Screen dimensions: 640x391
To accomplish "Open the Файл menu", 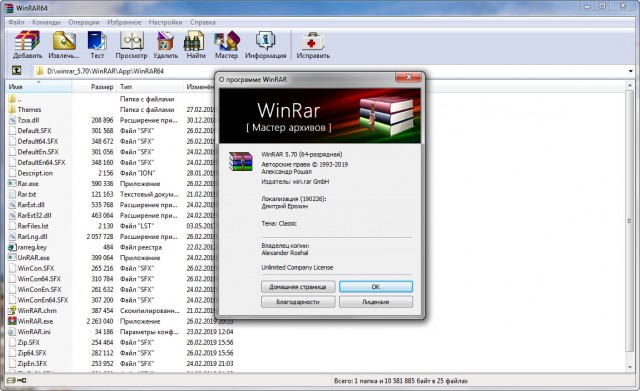I will point(16,22).
